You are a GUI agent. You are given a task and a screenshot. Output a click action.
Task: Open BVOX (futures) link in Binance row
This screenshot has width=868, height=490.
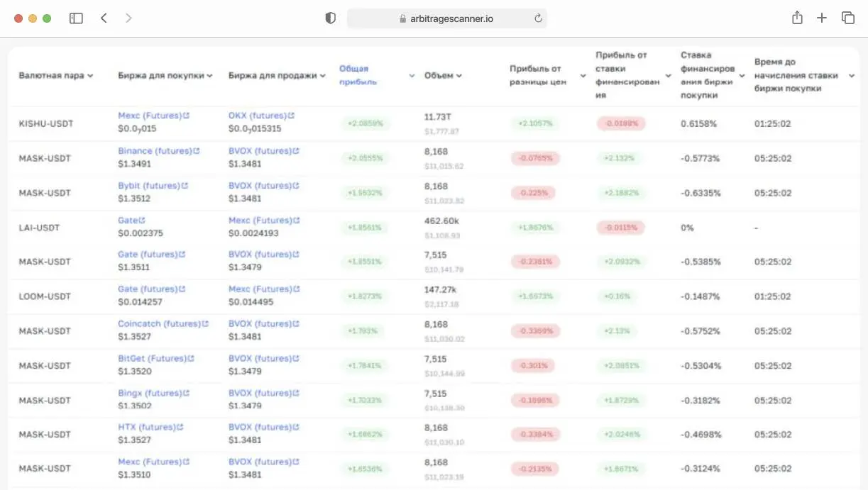(260, 151)
